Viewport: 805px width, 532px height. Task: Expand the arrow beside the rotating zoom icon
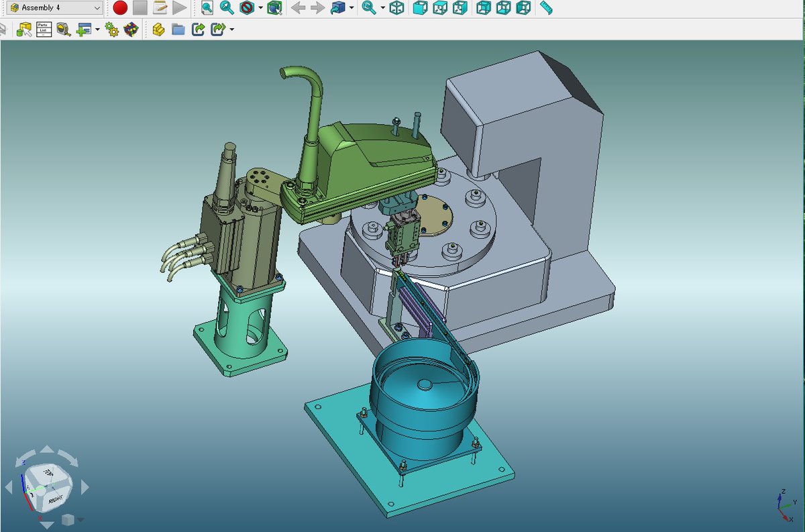pyautogui.click(x=382, y=9)
